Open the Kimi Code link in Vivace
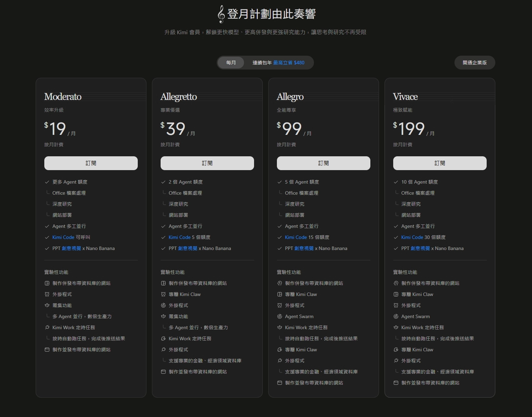The height and width of the screenshot is (417, 532). [x=412, y=237]
